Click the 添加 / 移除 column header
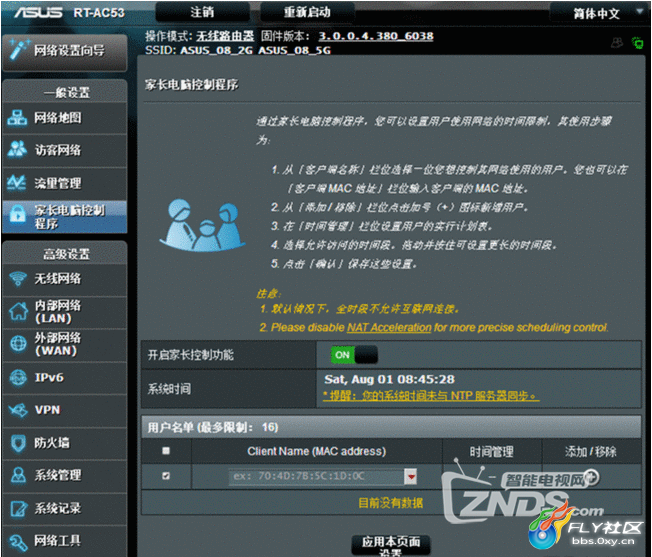This screenshot has height=557, width=652. coord(591,451)
